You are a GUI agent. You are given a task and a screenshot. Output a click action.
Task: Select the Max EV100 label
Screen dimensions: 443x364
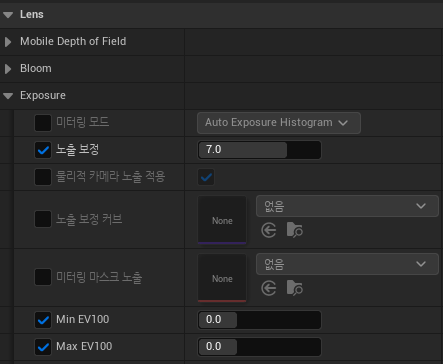[84, 346]
